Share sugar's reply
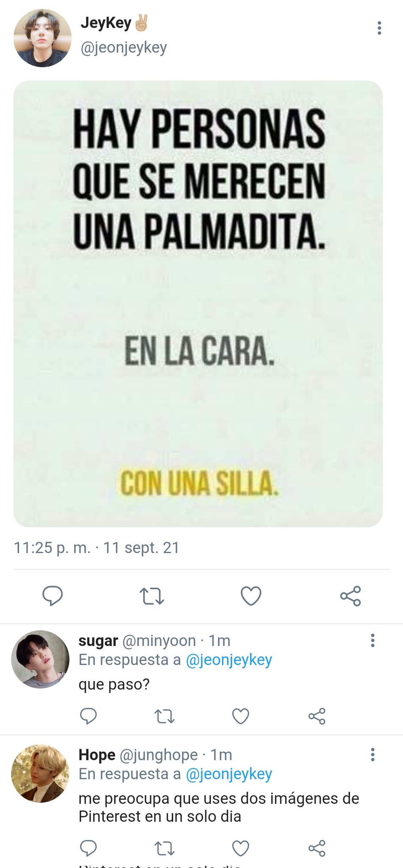 317,716
